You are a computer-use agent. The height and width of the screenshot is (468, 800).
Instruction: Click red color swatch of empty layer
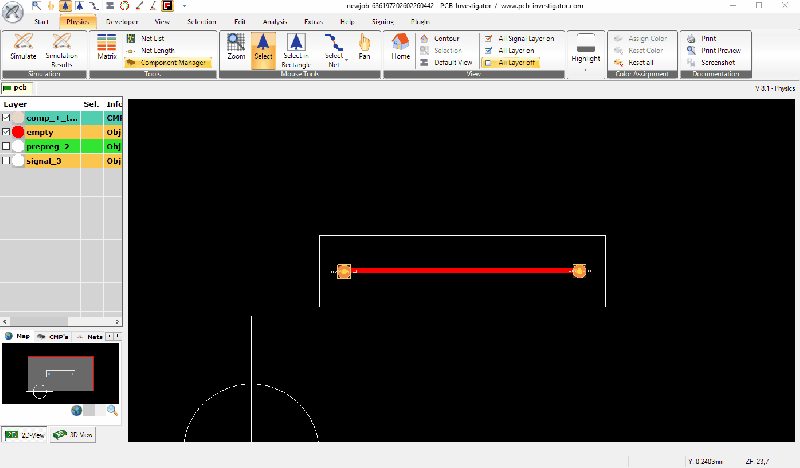point(18,132)
